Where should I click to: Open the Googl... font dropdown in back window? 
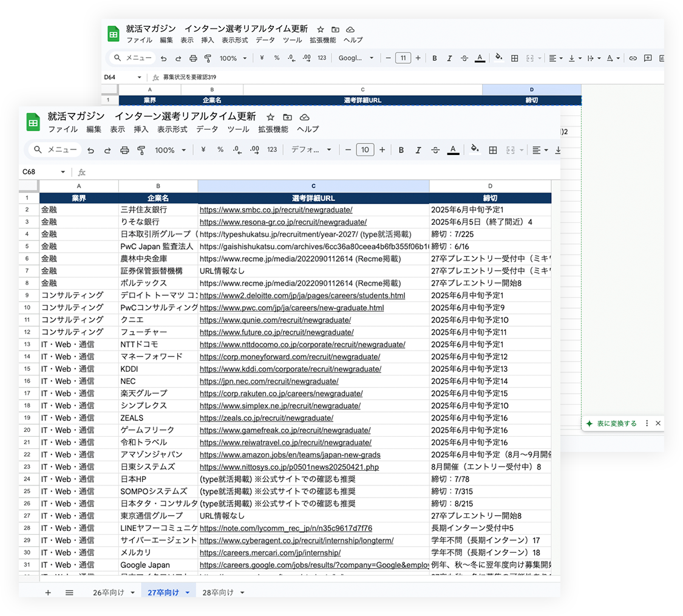pyautogui.click(x=356, y=58)
